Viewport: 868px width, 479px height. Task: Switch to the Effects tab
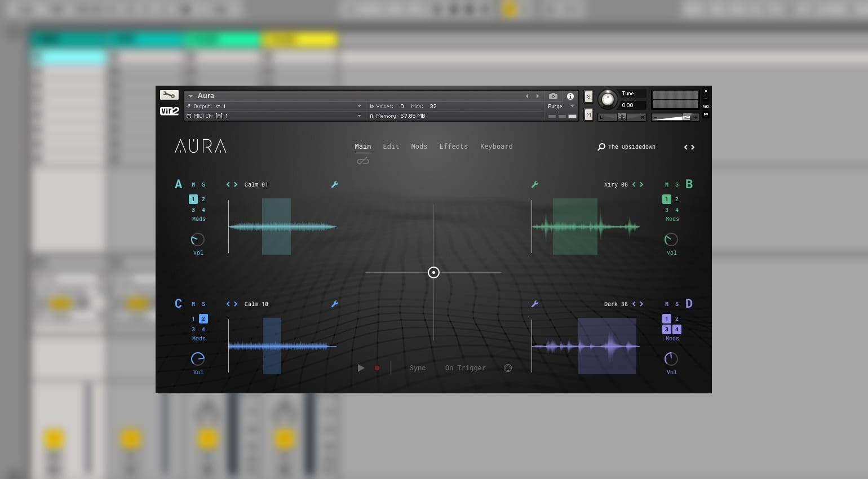click(x=453, y=147)
